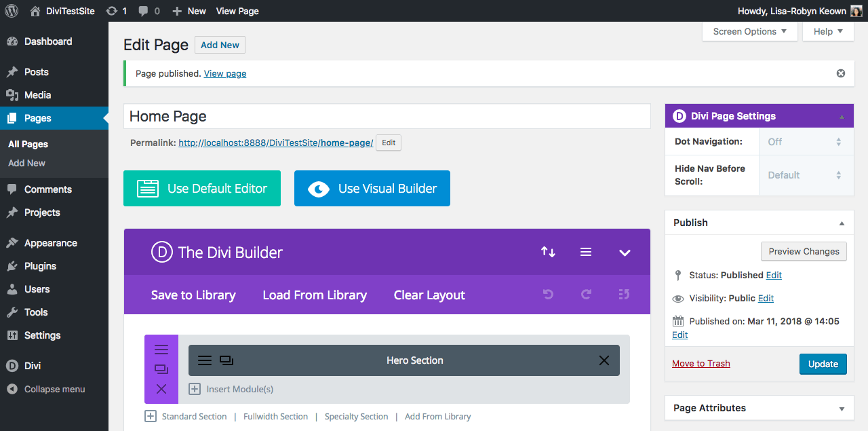Click the Divi Builder D logo
868x431 pixels.
pos(161,252)
